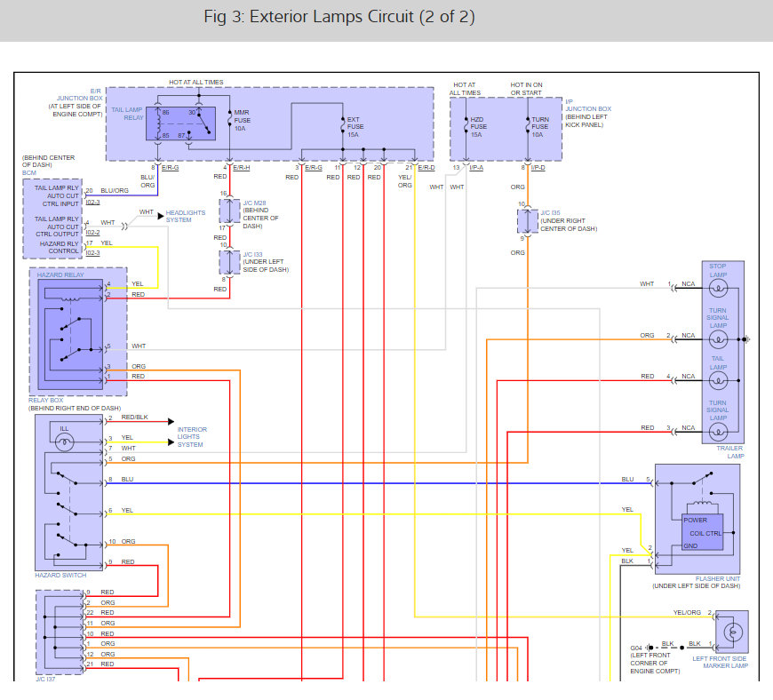Screen dimensions: 773x700
Task: Click the EXT fuse symbol
Action: (x=343, y=123)
